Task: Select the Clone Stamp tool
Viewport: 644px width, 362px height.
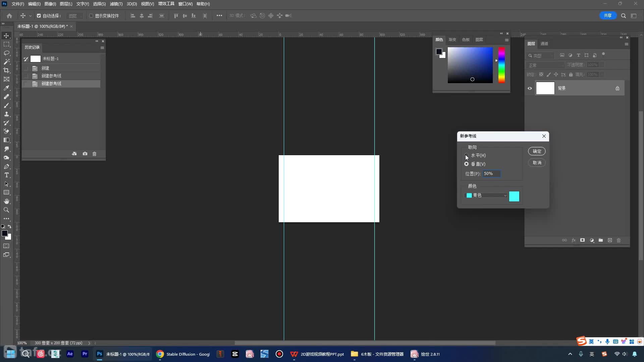Action: tap(6, 114)
